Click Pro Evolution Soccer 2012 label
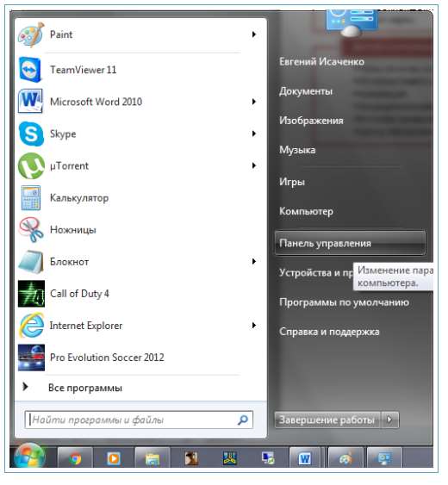The image size is (448, 485). [x=107, y=358]
